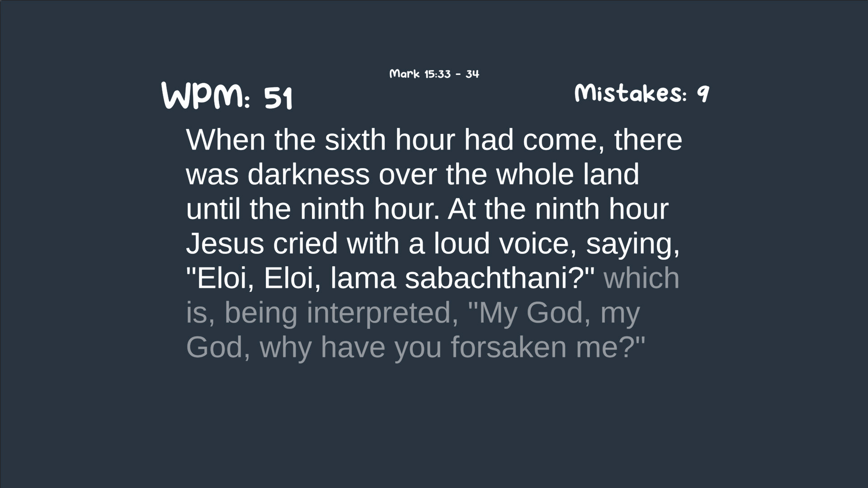The image size is (868, 488).
Task: Click the untyped word "forsaken"
Action: tap(509, 347)
